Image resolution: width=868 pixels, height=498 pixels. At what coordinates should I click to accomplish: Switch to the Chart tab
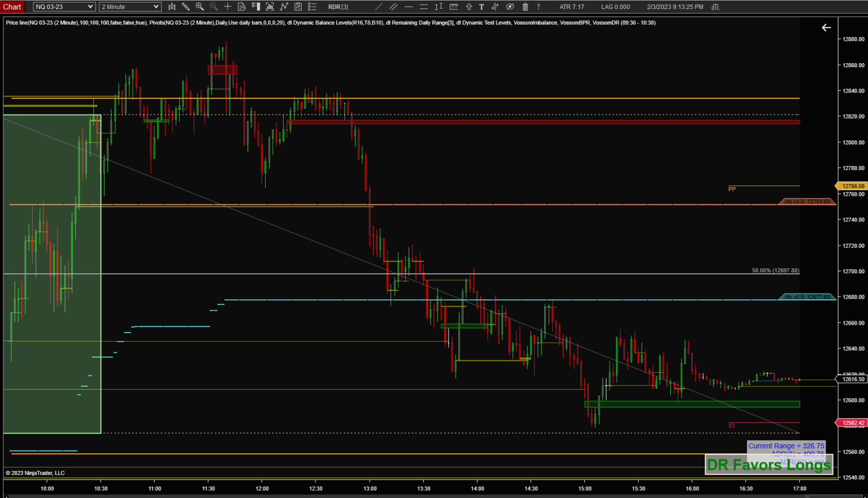coord(12,7)
